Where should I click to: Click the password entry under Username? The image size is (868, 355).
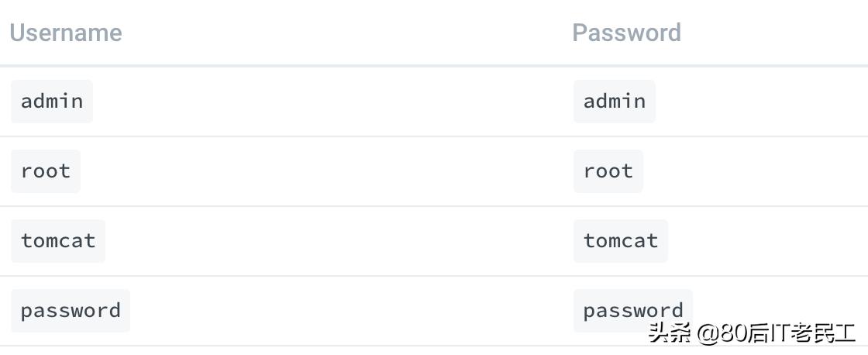coord(71,310)
